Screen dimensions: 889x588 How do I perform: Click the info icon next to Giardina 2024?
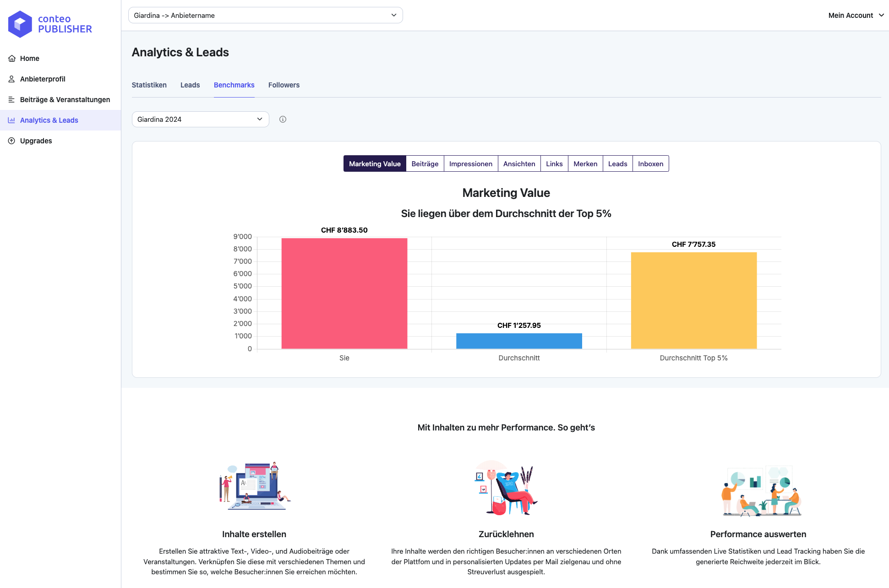click(x=282, y=120)
